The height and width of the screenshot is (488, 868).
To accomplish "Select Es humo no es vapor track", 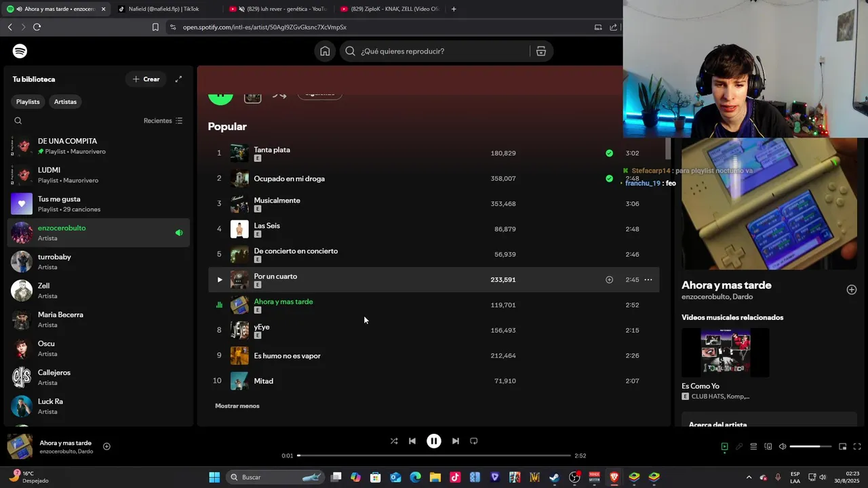I will pyautogui.click(x=434, y=356).
